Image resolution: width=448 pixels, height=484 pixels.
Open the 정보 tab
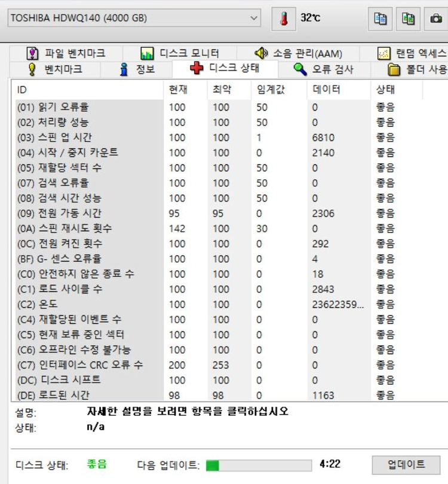click(137, 69)
